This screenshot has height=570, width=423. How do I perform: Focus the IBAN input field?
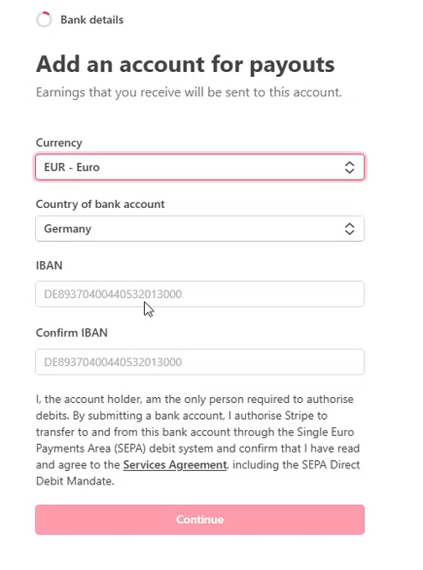point(200,294)
